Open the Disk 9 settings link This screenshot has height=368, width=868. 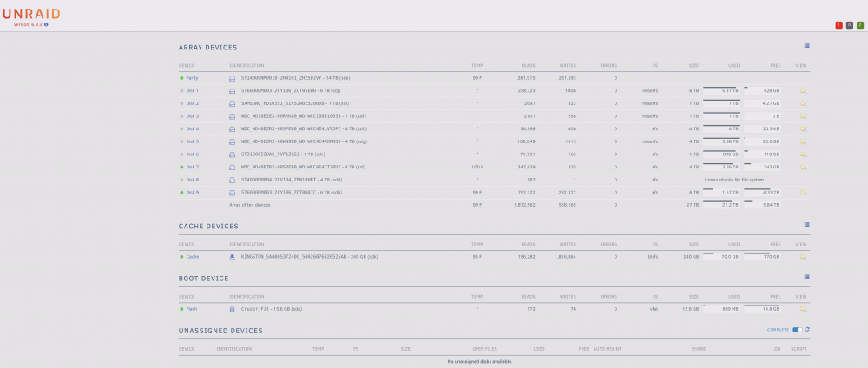pos(192,193)
